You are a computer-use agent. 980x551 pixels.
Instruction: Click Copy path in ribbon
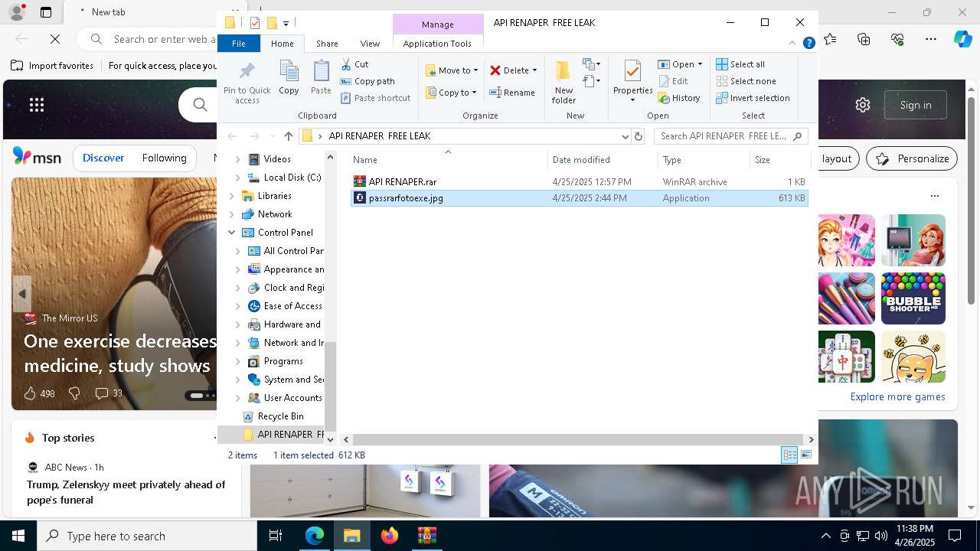[367, 81]
